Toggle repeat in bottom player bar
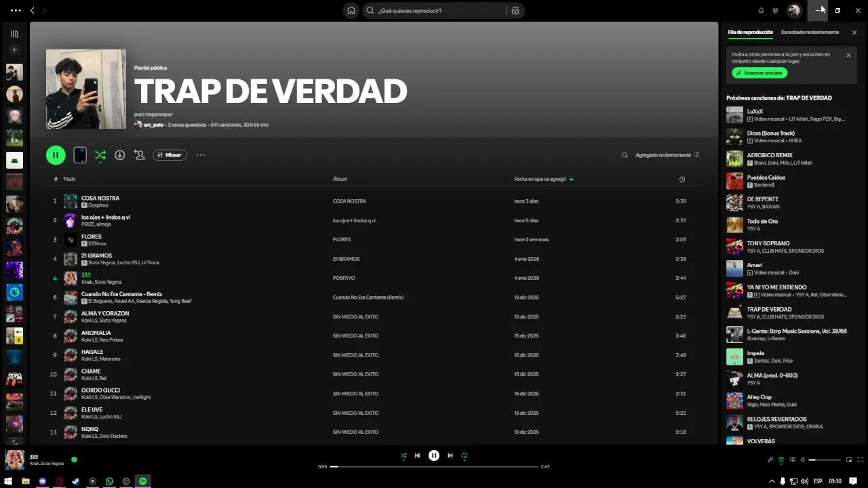Viewport: 868px width, 488px height. click(465, 456)
